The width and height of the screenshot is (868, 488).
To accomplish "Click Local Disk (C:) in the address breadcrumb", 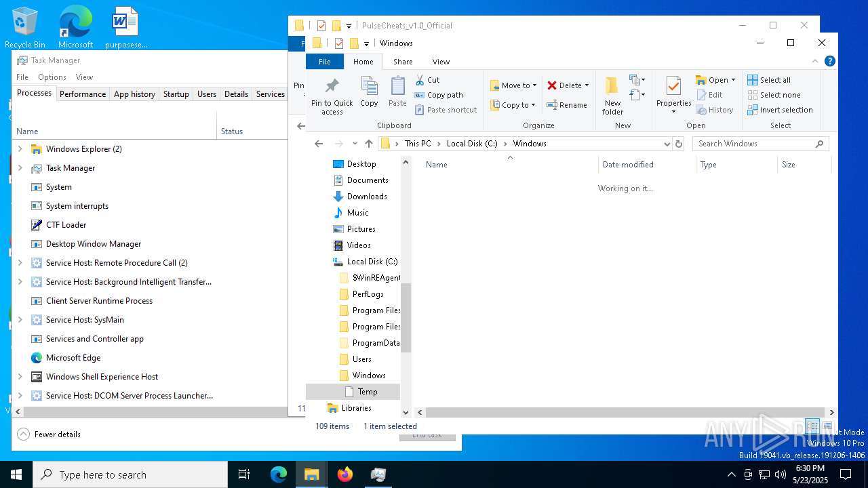I will [x=472, y=144].
